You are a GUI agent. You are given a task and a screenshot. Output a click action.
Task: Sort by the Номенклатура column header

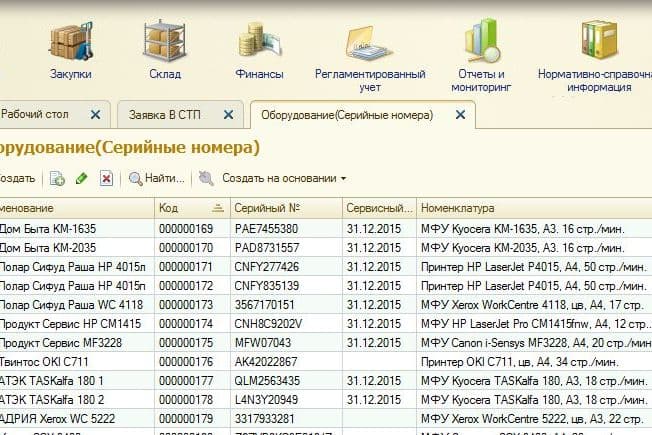[x=534, y=208]
